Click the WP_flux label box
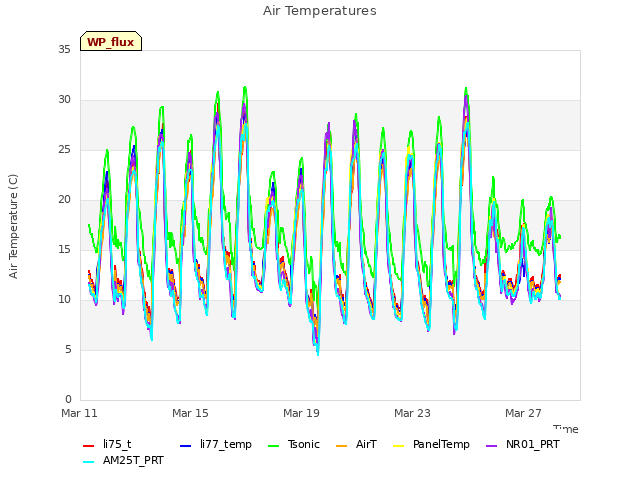Image resolution: width=640 pixels, height=480 pixels. pos(111,41)
